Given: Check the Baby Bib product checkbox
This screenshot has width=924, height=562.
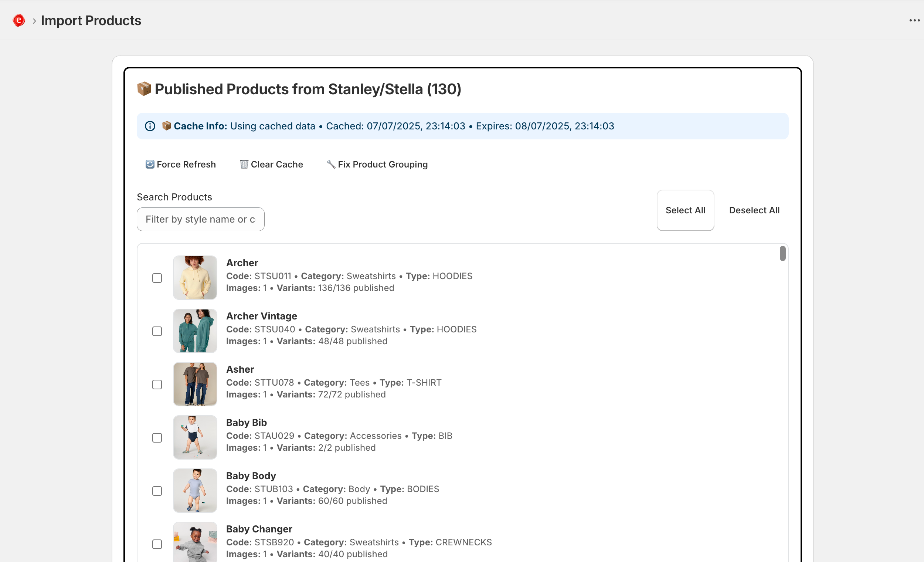Looking at the screenshot, I should [x=157, y=438].
